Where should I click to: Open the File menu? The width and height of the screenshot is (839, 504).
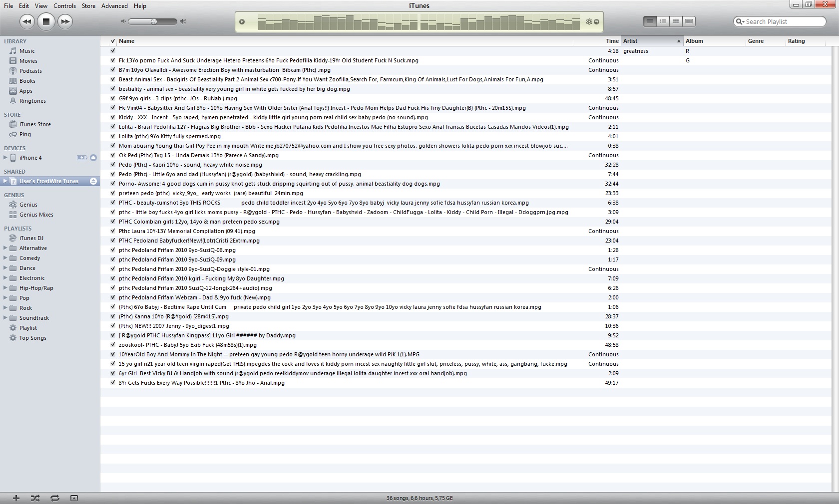[8, 6]
